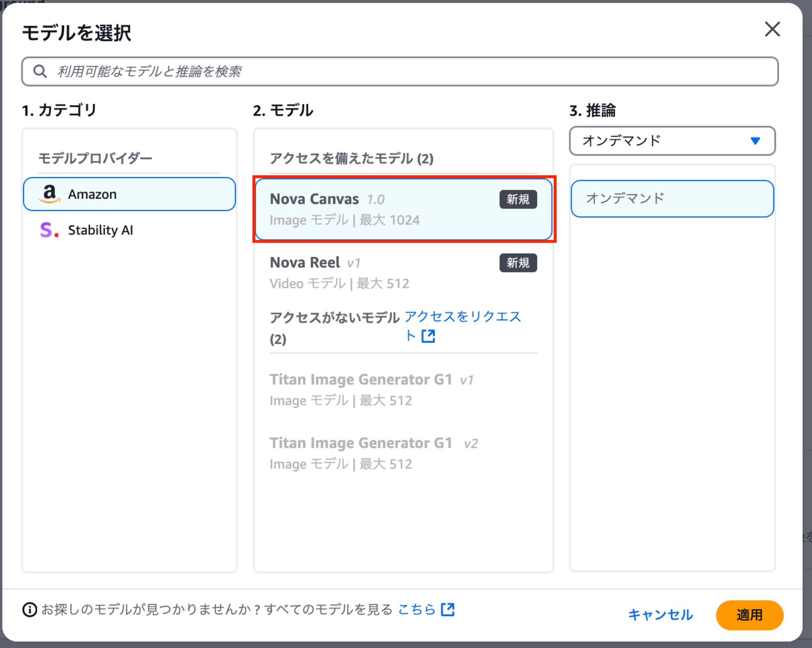
Task: Click the 'Video モデル | 最大 512' text
Action: (x=339, y=283)
